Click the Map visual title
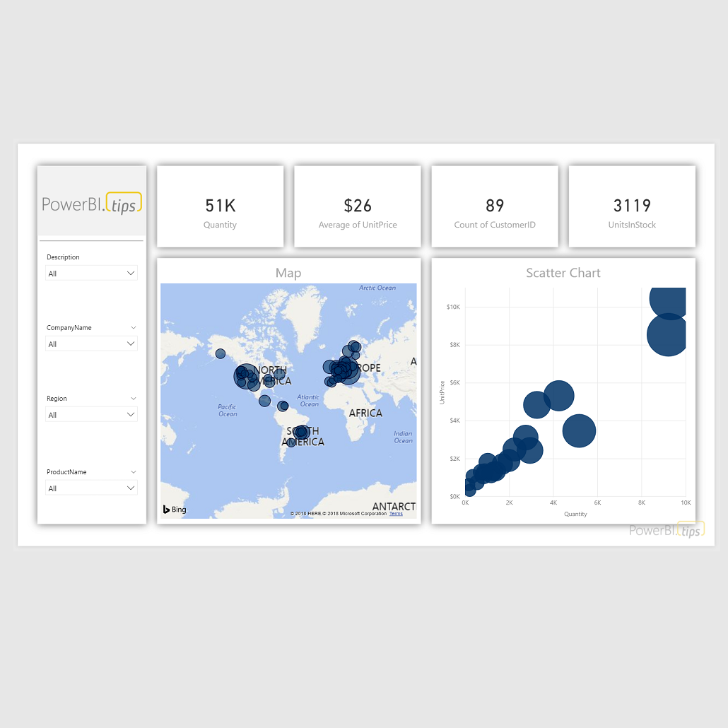 (288, 273)
